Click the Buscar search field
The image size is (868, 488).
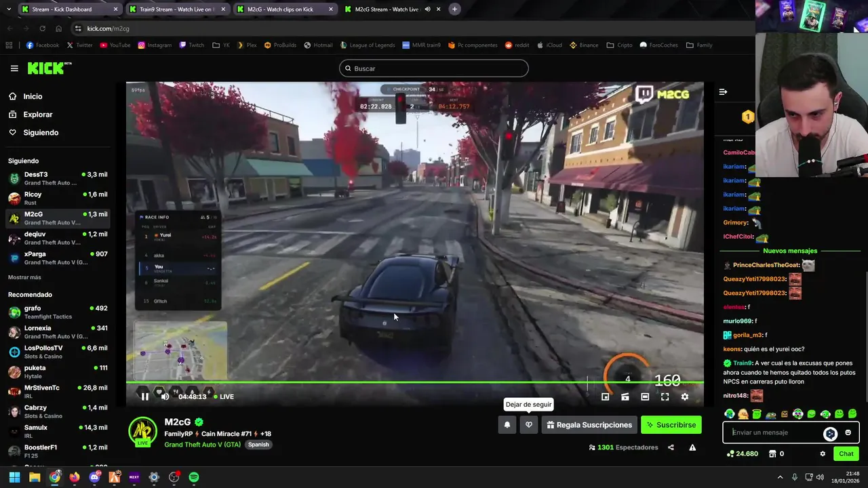[434, 68]
